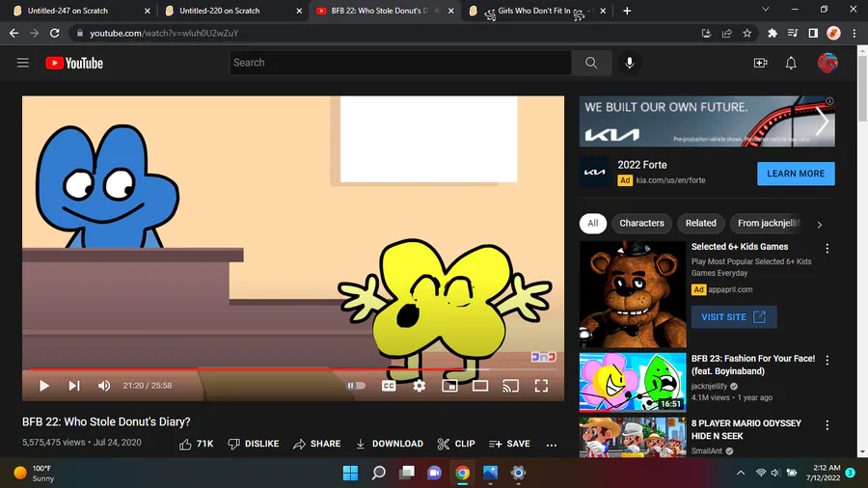Viewport: 868px width, 488px height.
Task: Open the Photos app in taskbar
Action: [x=491, y=474]
